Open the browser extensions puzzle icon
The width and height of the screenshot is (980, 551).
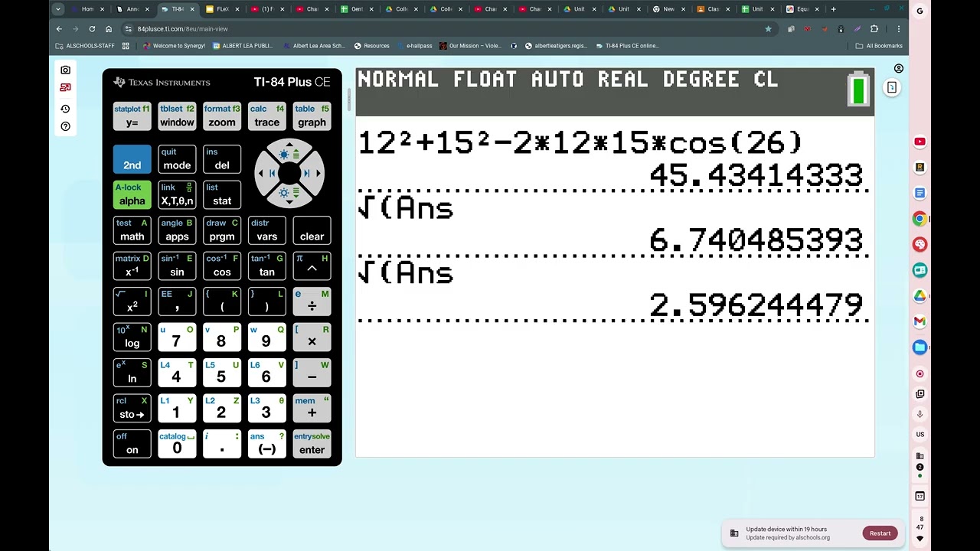874,29
